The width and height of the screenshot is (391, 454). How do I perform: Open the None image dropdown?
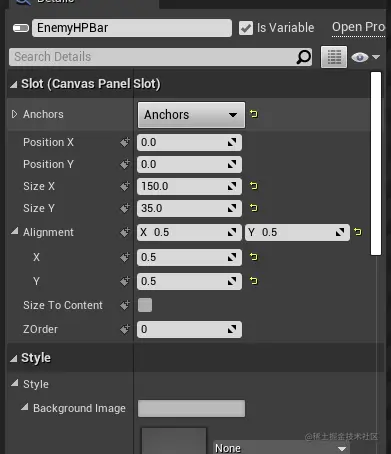pyautogui.click(x=281, y=448)
